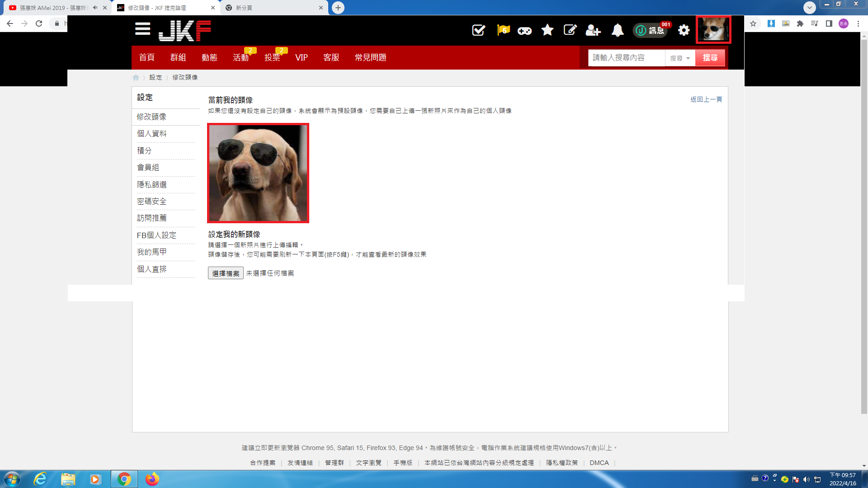Open the DMCA footer link
The image size is (868, 488).
tap(599, 463)
